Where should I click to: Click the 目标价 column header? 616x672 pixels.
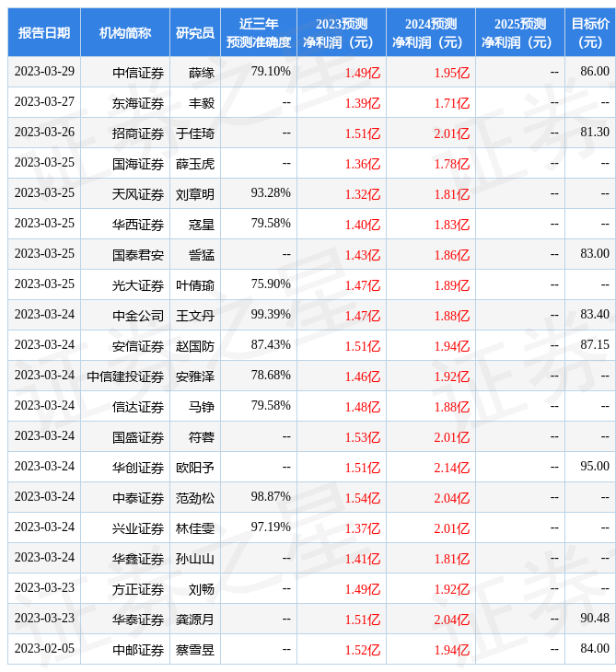590,32
